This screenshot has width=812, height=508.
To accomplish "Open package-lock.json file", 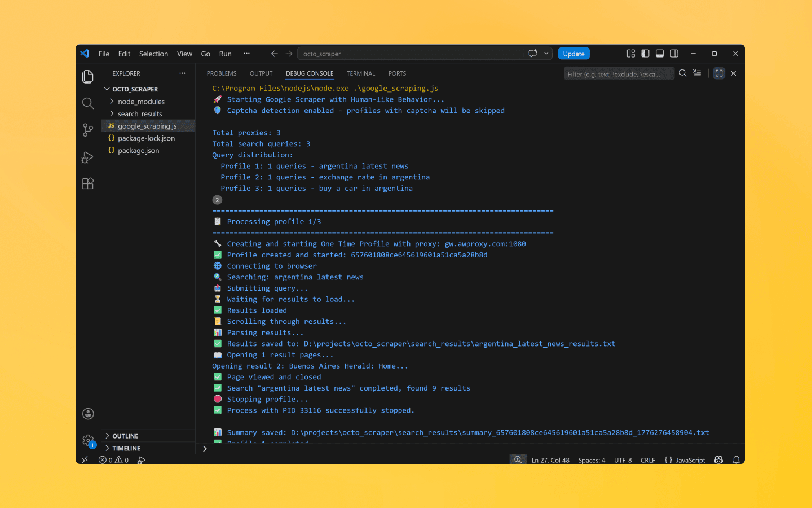I will tap(146, 138).
